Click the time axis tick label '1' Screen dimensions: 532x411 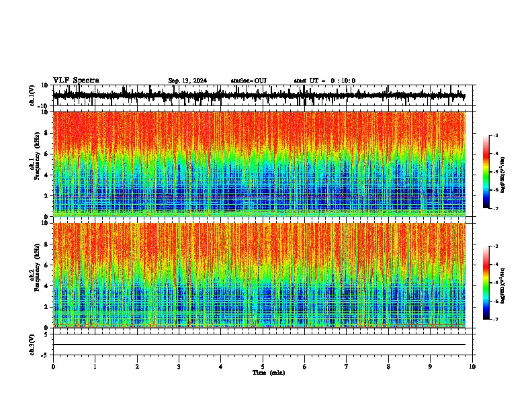click(x=95, y=367)
